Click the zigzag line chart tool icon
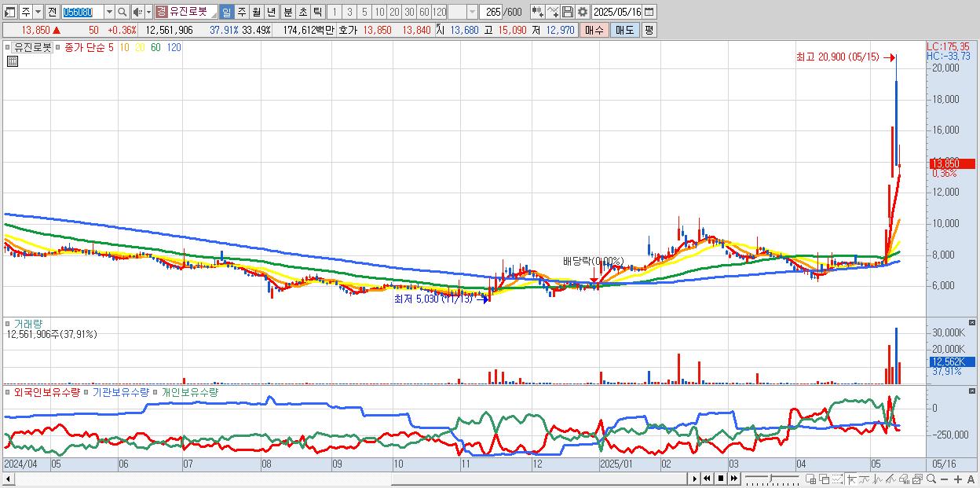Viewport: 980px width, 488px height. 879,479
